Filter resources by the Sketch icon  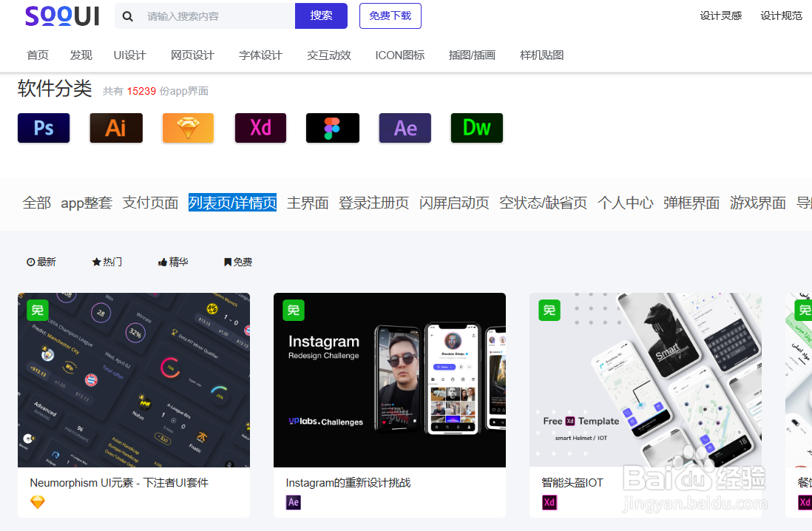[x=188, y=127]
